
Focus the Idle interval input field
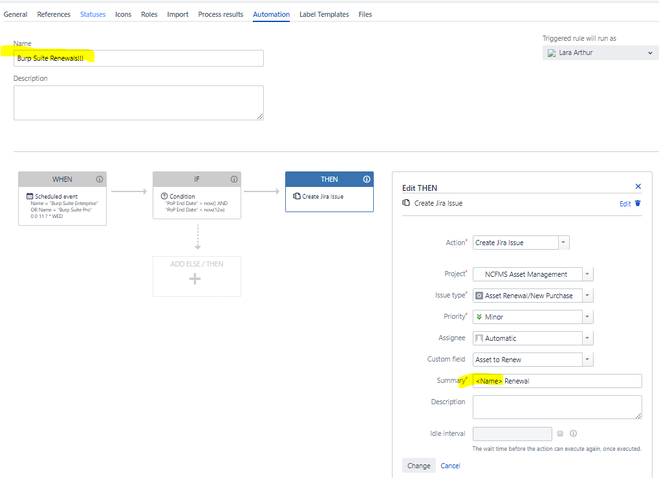tap(512, 433)
